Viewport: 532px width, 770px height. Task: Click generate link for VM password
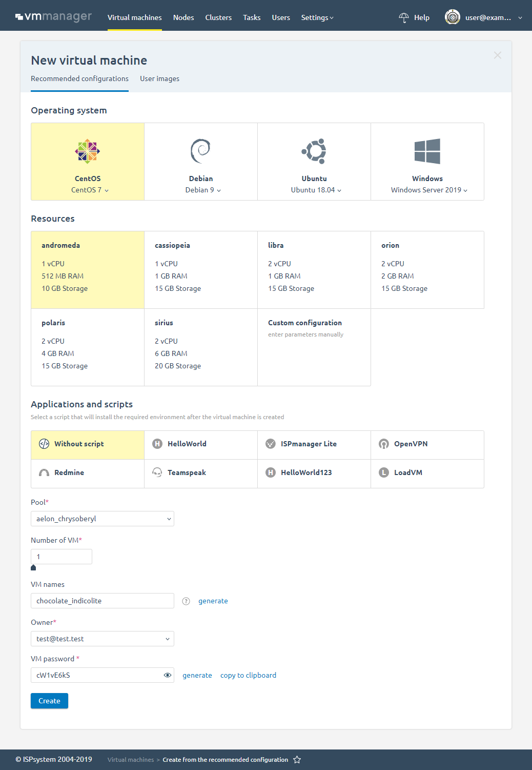coord(197,675)
